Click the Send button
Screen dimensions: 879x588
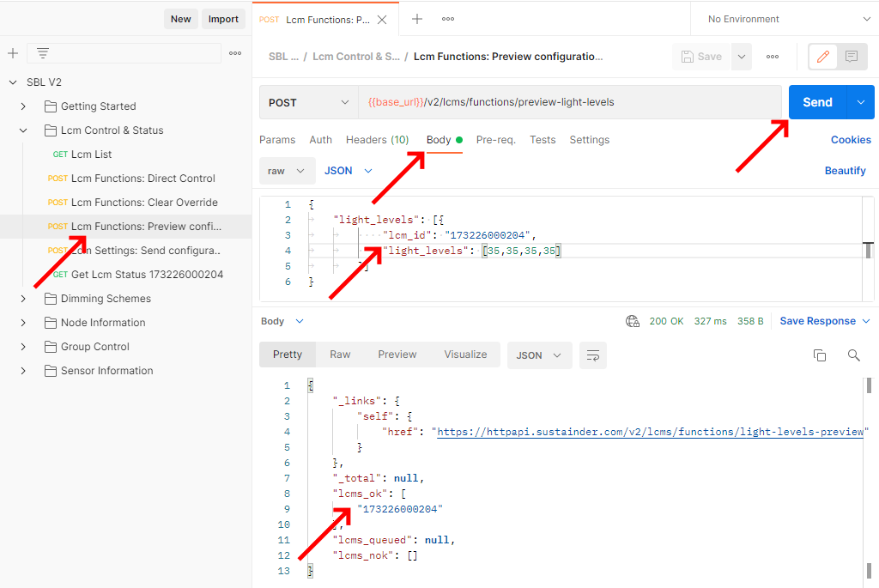(816, 101)
